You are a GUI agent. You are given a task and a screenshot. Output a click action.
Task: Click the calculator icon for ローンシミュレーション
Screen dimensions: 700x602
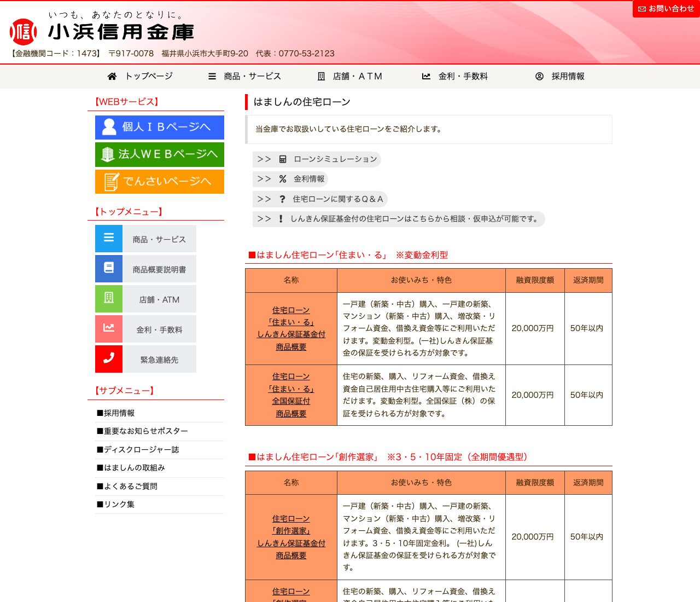283,159
